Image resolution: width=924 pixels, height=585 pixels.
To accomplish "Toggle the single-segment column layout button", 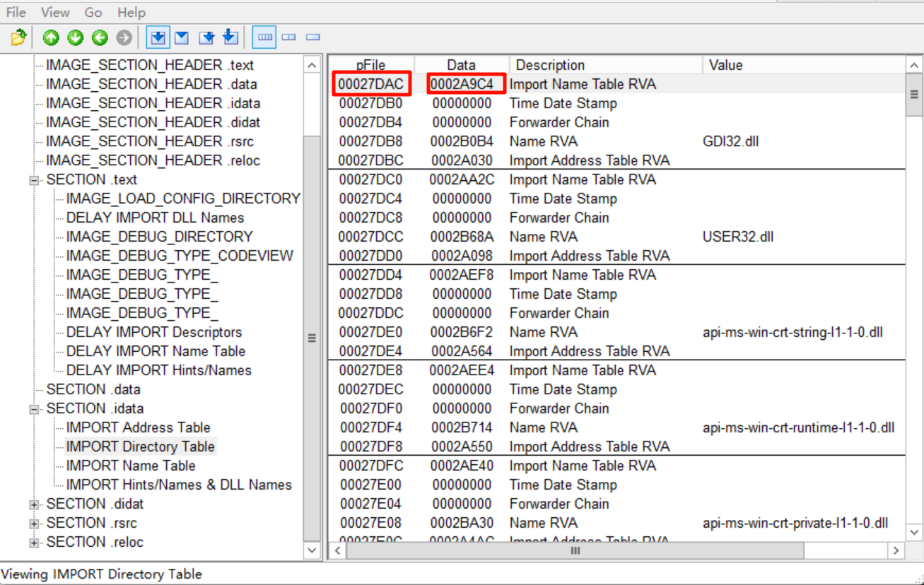I will 313,37.
